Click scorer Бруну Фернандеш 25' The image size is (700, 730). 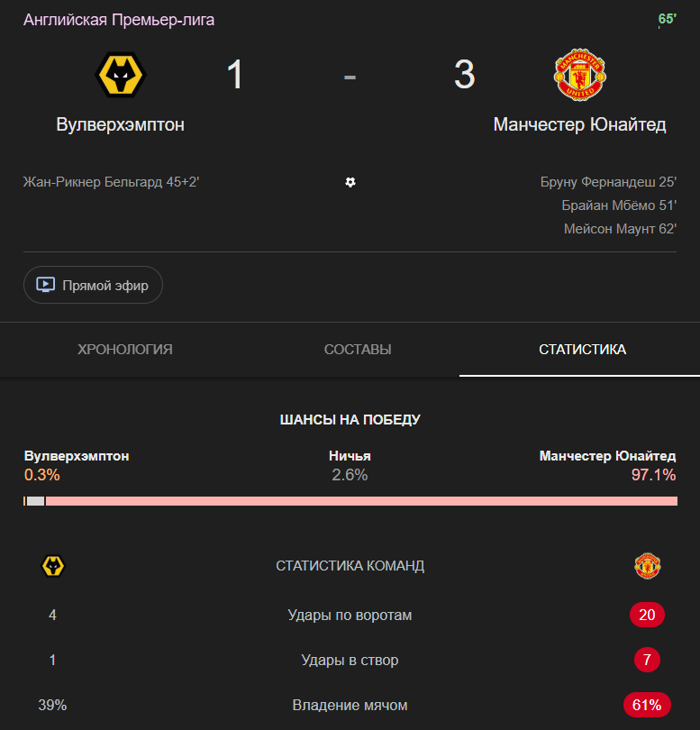[608, 182]
